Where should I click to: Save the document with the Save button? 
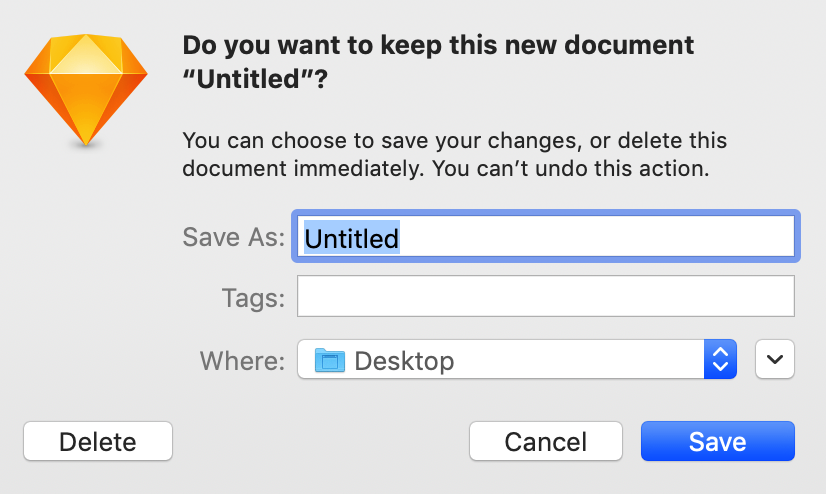[717, 441]
